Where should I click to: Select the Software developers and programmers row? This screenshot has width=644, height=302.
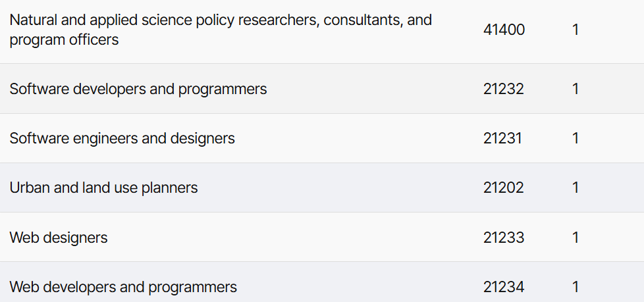(x=322, y=89)
